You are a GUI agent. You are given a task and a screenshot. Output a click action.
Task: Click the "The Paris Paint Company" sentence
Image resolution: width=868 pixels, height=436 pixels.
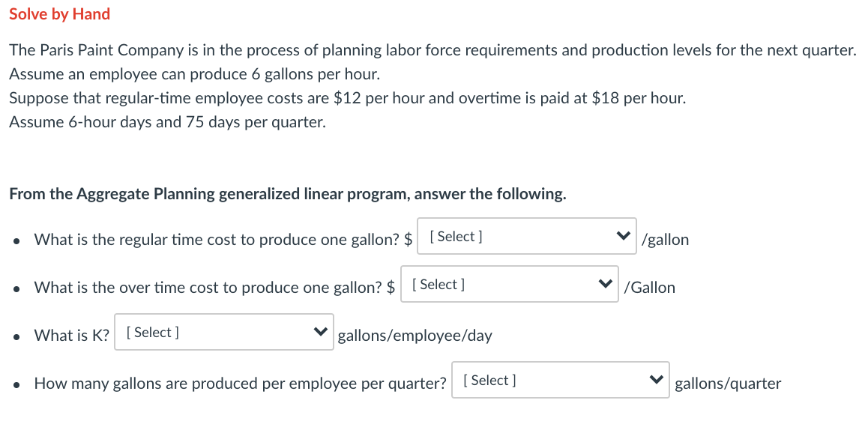(432, 50)
